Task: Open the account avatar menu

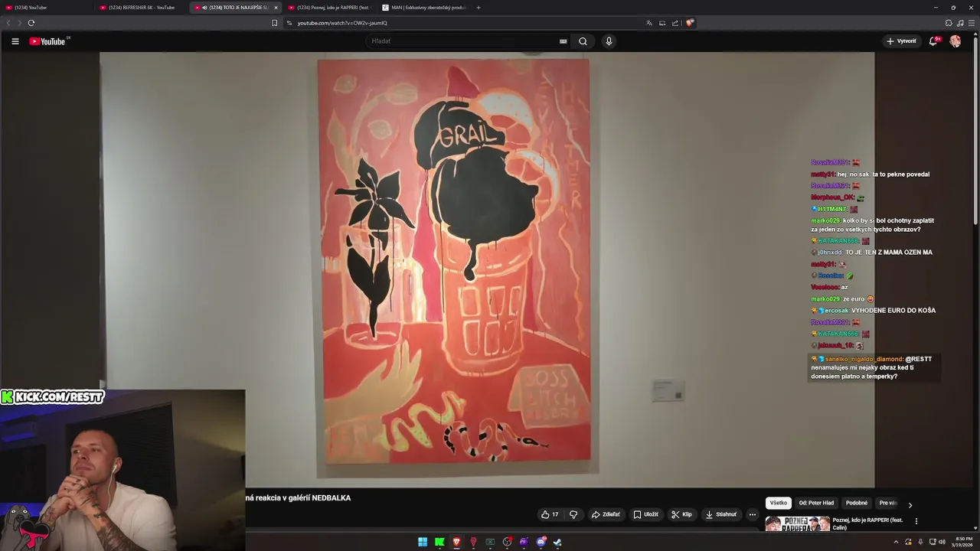Action: coord(955,41)
